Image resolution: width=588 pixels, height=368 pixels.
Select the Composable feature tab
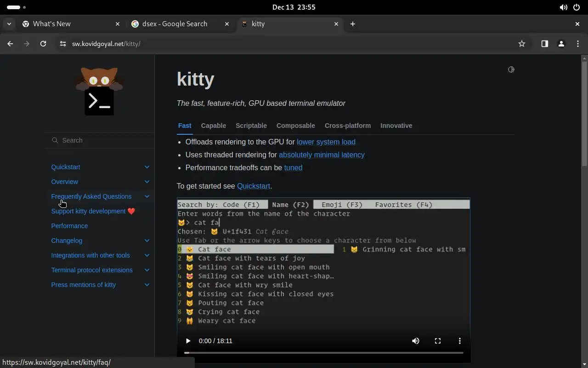[296, 126]
